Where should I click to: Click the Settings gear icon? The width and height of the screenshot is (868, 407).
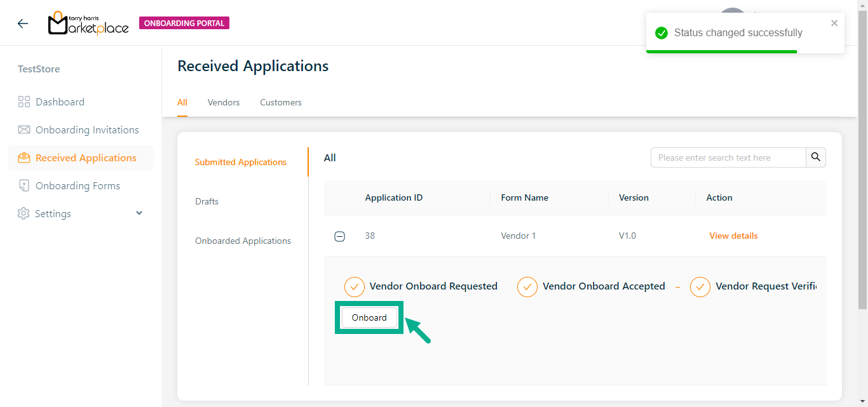[x=24, y=214]
